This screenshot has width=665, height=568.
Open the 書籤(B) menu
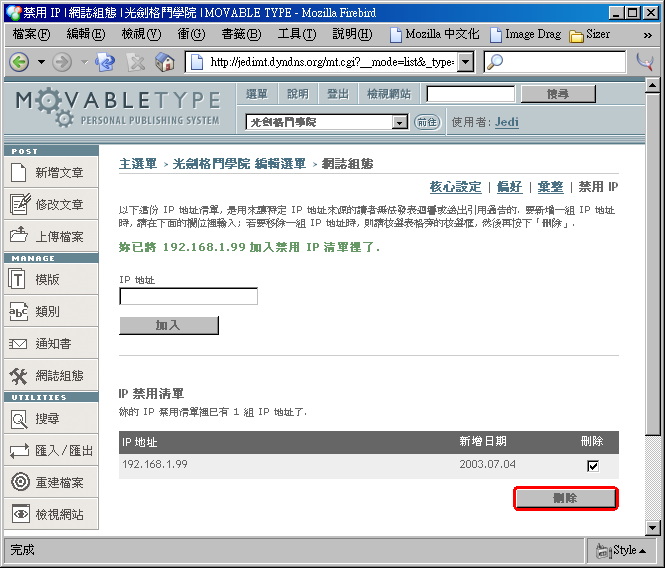(x=241, y=34)
